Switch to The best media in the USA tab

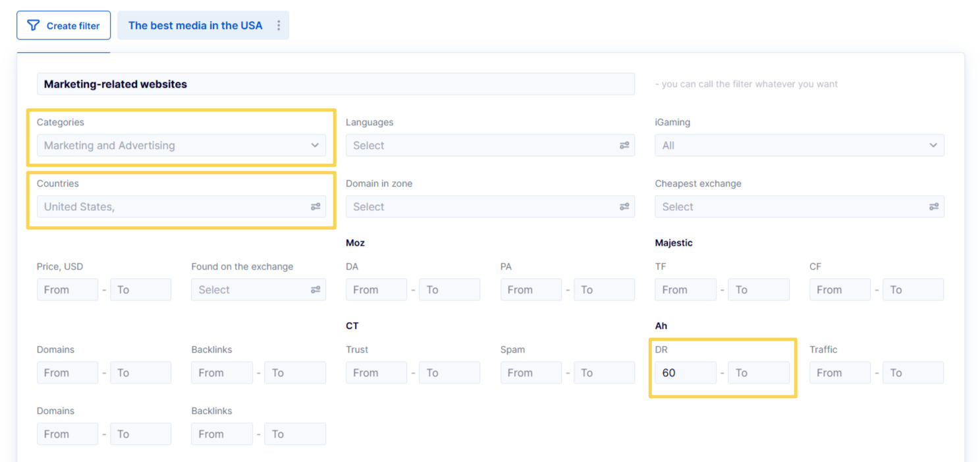pos(195,26)
